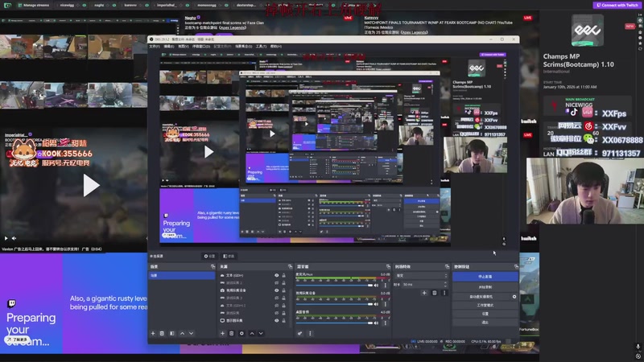Open the transition options three-dot menu
This screenshot has width=644, height=362.
pyautogui.click(x=444, y=293)
